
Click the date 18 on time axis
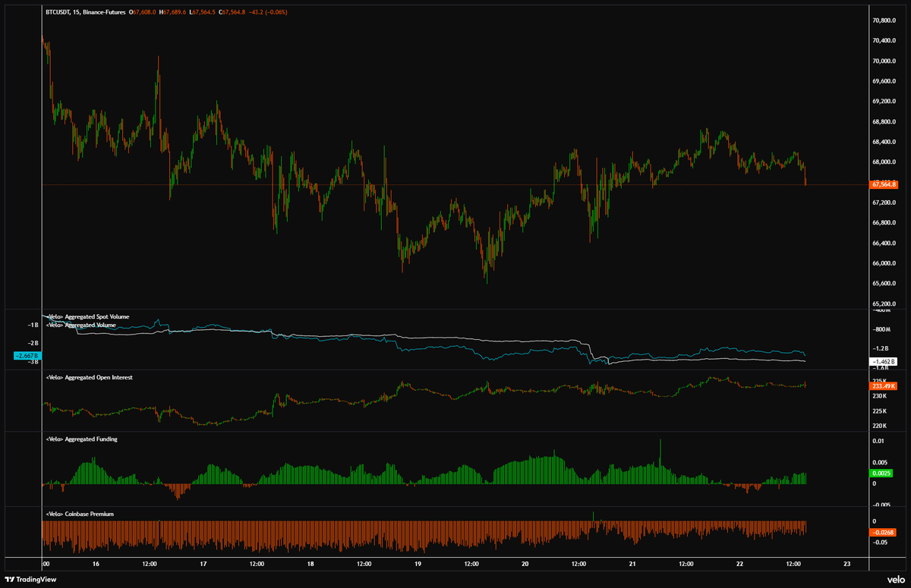coord(310,564)
